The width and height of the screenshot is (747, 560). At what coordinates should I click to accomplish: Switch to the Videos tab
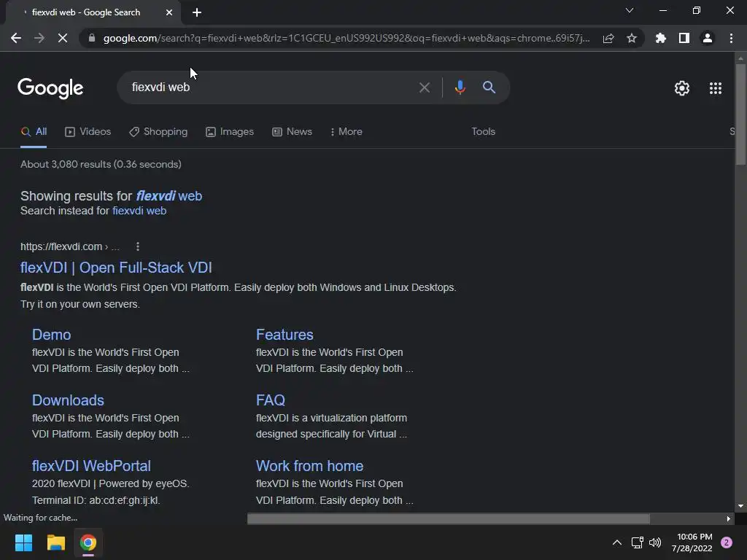tap(88, 132)
